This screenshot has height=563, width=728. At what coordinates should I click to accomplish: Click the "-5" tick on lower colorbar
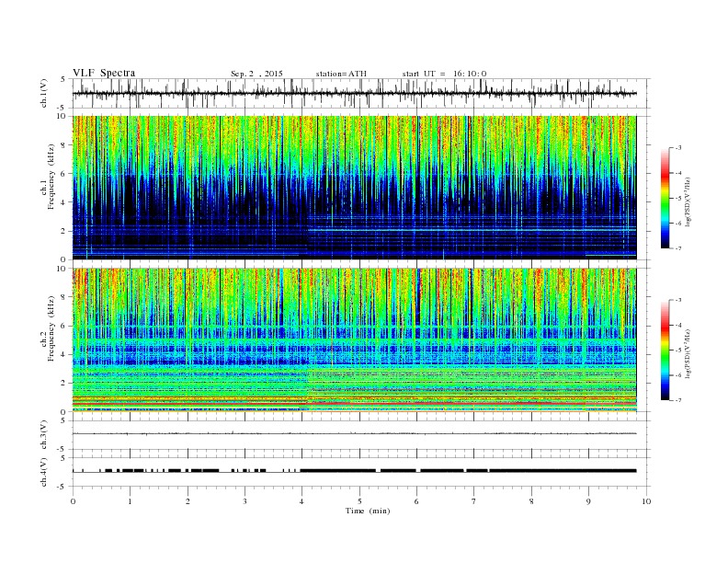click(x=677, y=350)
